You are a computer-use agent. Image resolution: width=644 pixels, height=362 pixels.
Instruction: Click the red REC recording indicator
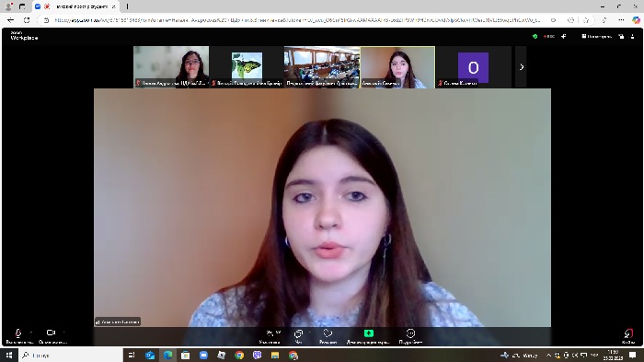[549, 37]
